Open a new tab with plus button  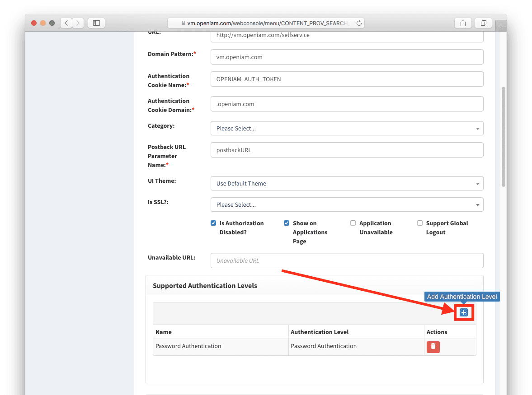coord(501,26)
